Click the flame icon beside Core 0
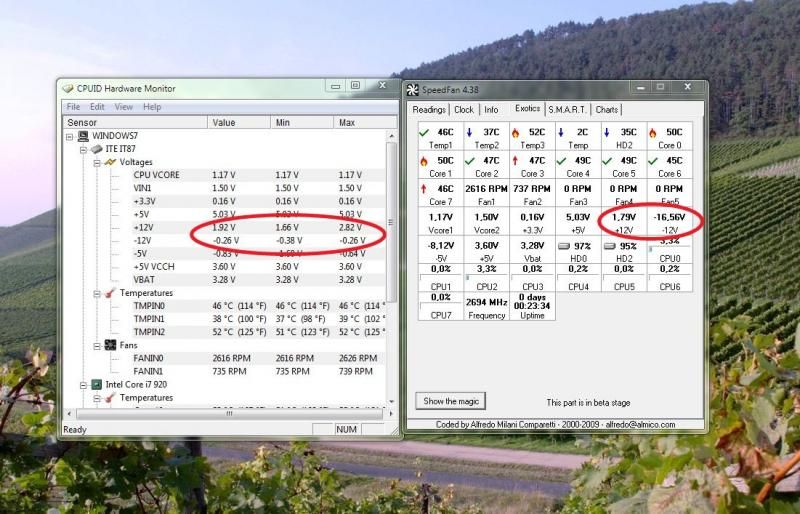Screen dimensions: 800x514 coord(653,133)
